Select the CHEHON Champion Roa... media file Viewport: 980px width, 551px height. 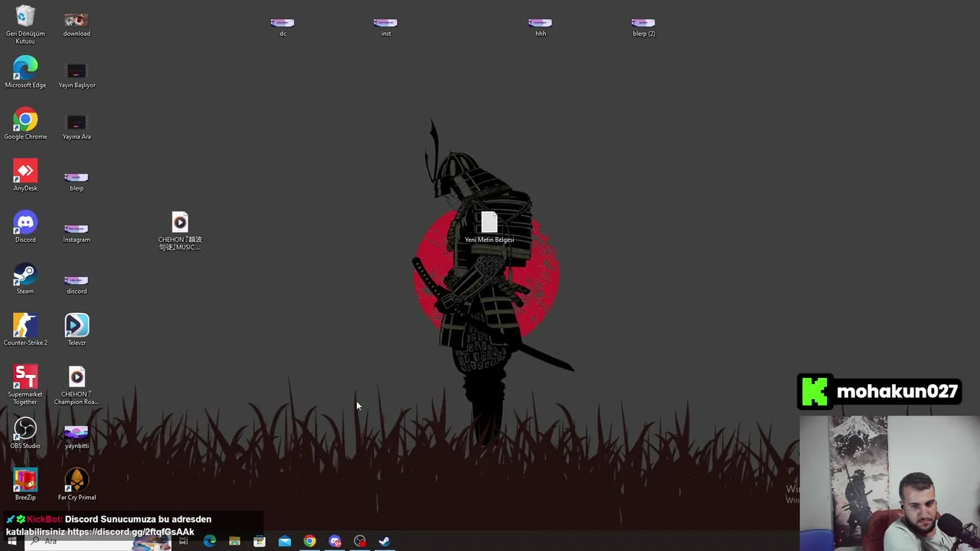77,386
